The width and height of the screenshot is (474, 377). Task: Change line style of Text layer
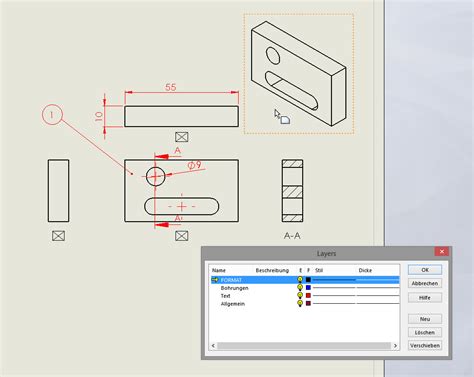[x=334, y=296]
